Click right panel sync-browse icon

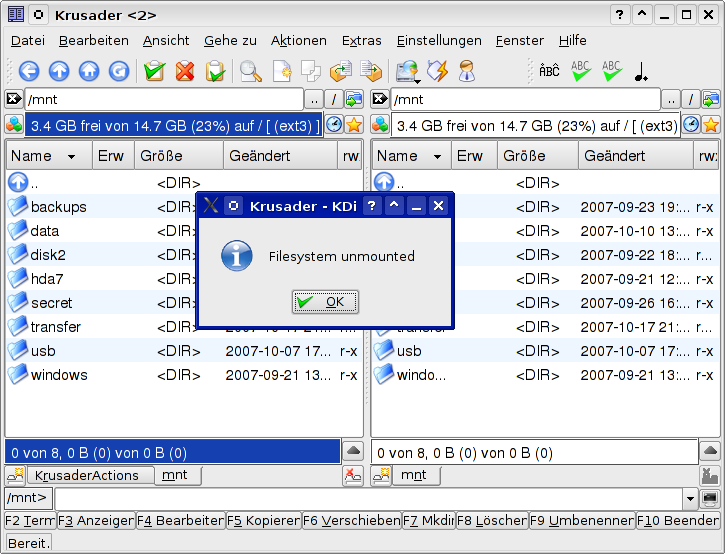pyautogui.click(x=711, y=99)
